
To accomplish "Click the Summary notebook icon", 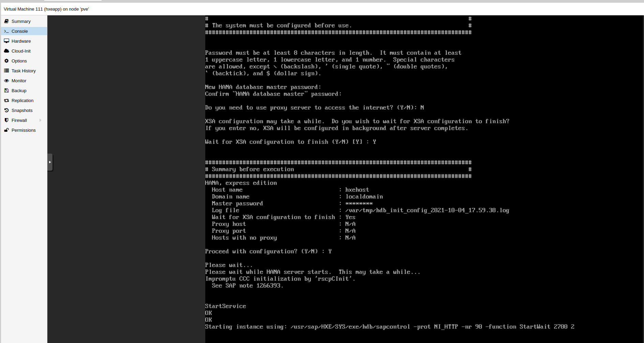I will click(6, 21).
